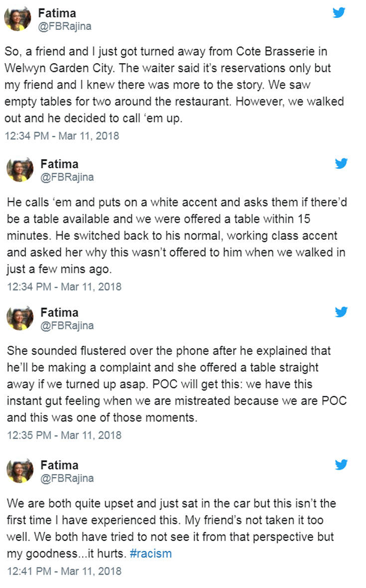
Task: Open @FBRajina handle on third tweet
Action: click(67, 326)
